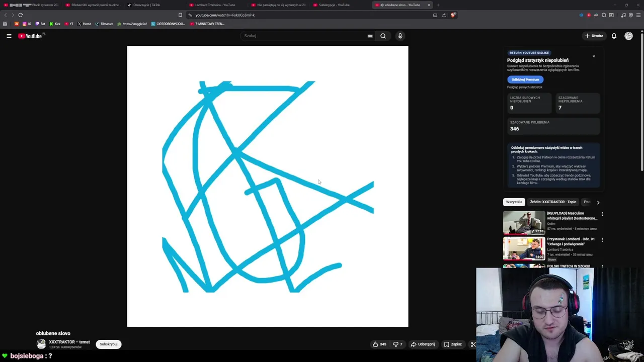The height and width of the screenshot is (362, 644).
Task: Open options menu for Przystanek Lombard video
Action: pyautogui.click(x=602, y=240)
